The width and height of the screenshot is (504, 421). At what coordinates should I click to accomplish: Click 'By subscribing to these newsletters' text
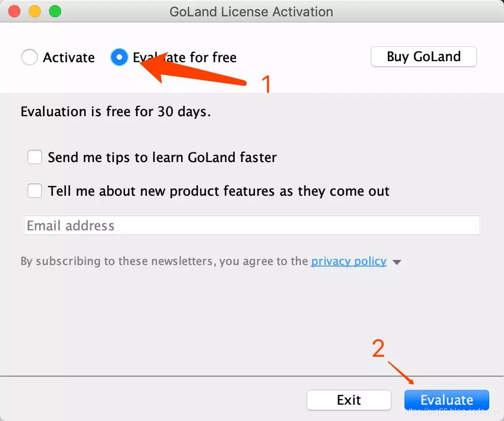click(117, 261)
